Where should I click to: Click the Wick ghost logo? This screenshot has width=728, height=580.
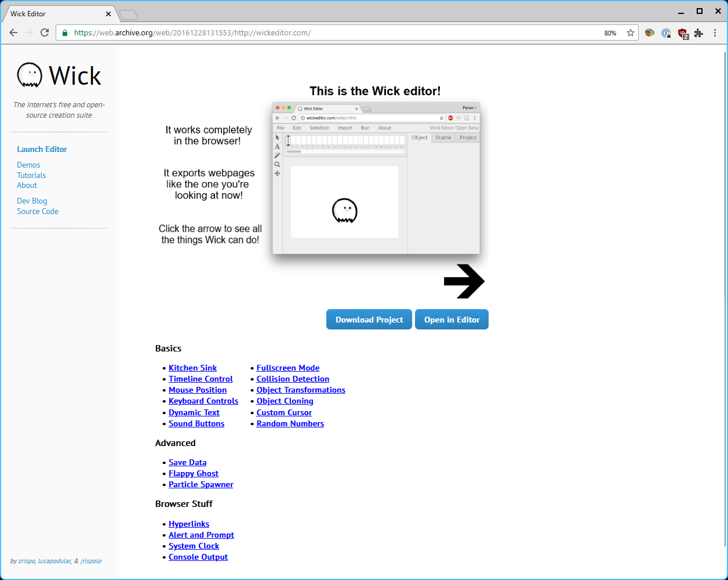click(29, 75)
